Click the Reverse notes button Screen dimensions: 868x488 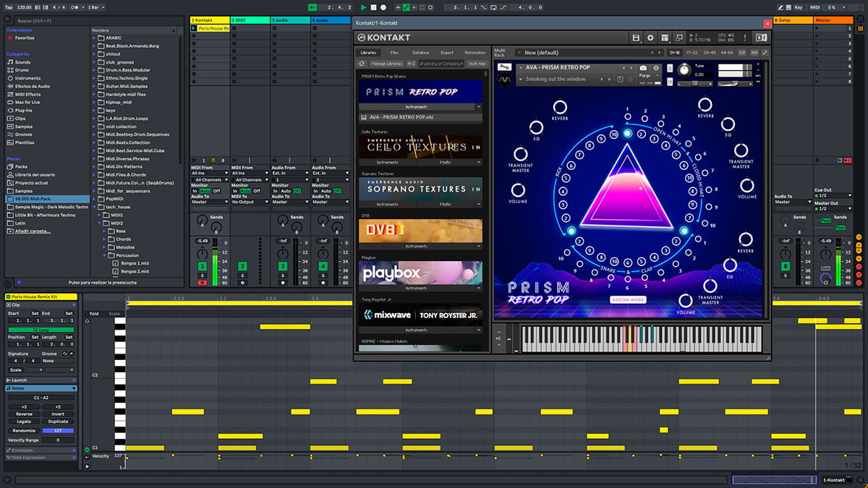click(24, 414)
